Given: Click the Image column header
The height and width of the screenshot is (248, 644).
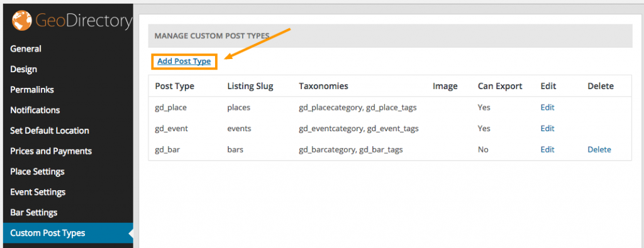Looking at the screenshot, I should pos(445,87).
